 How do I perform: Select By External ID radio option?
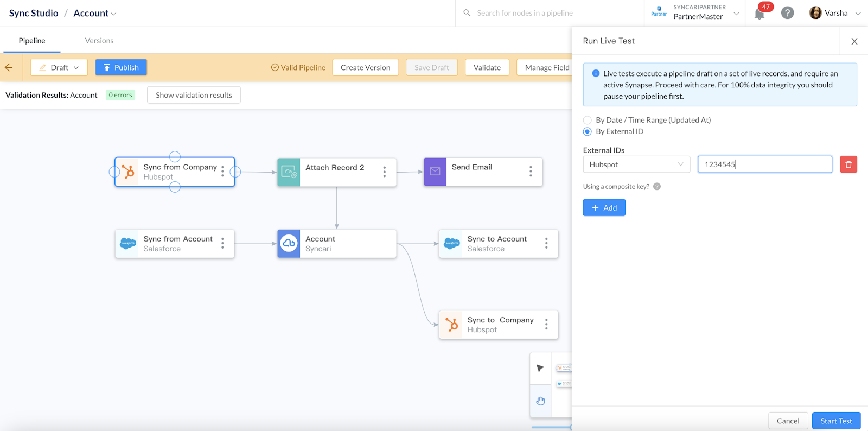587,131
